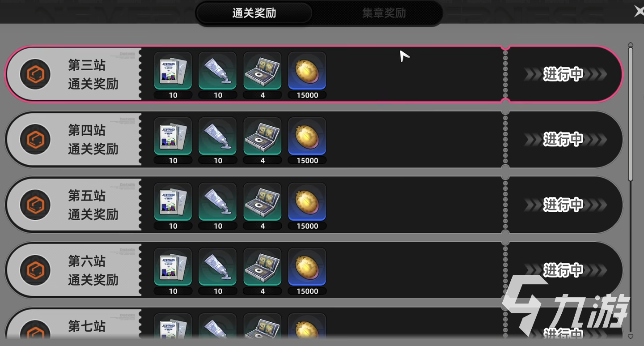Click the gold coin reward in 第五站 row

307,202
